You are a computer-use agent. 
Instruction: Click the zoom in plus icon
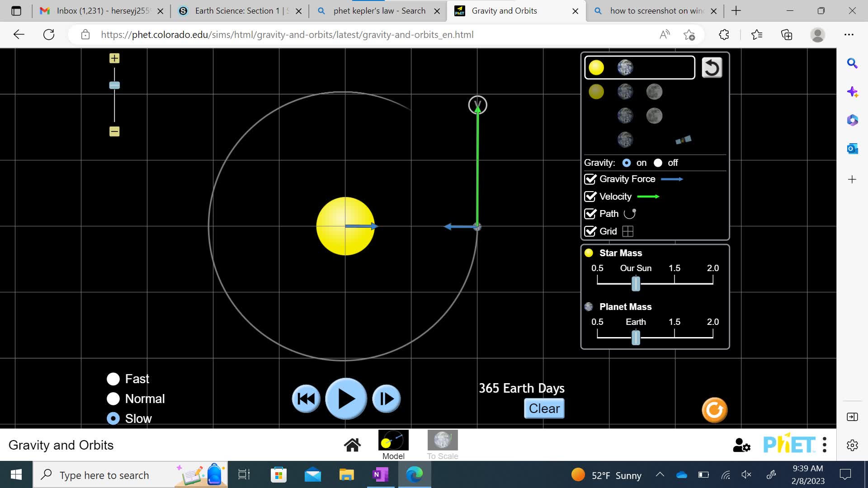coord(114,58)
